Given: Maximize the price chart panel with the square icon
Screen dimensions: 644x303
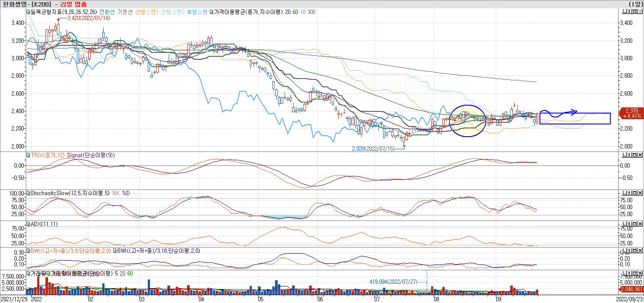Looking at the screenshot, I should [x=635, y=11].
